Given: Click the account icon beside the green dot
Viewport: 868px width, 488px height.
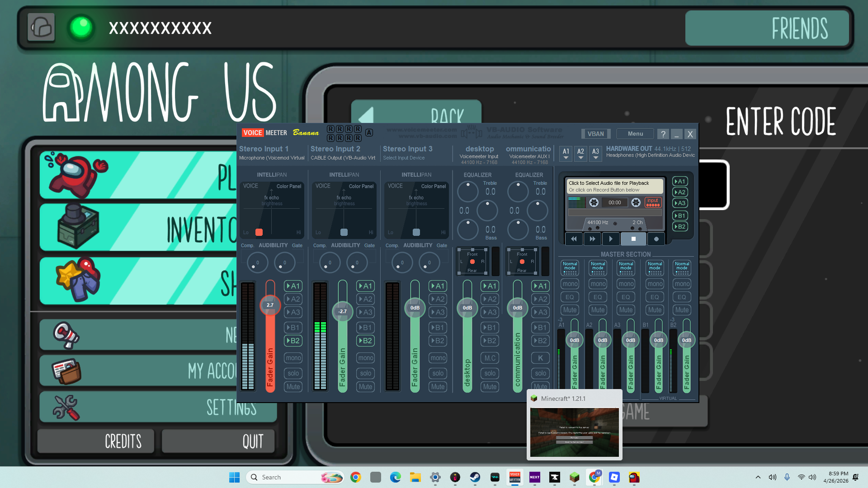Looking at the screenshot, I should pos(41,28).
